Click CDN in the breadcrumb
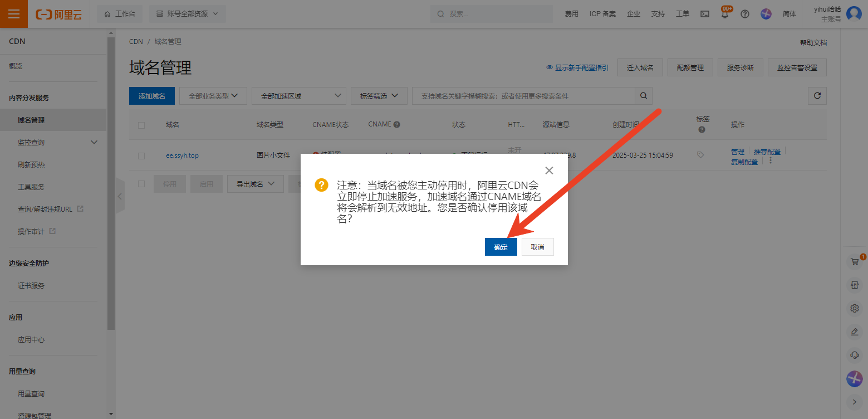This screenshot has height=419, width=868. (x=136, y=42)
